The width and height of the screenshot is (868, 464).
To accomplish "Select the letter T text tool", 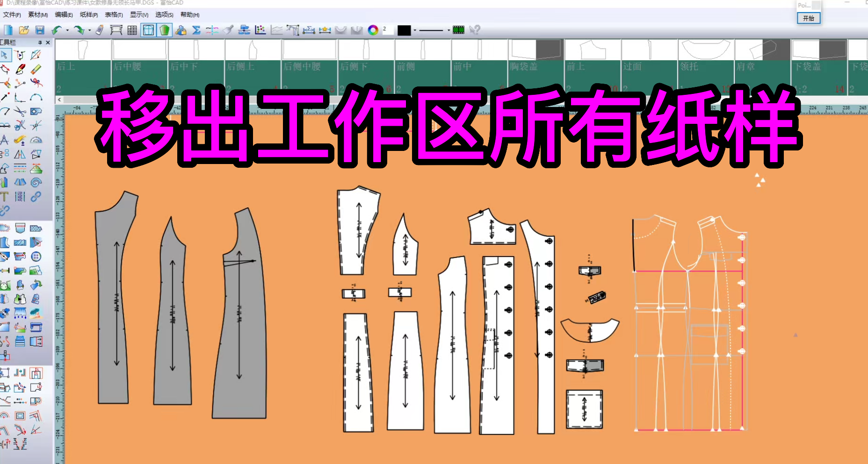I will (5, 196).
